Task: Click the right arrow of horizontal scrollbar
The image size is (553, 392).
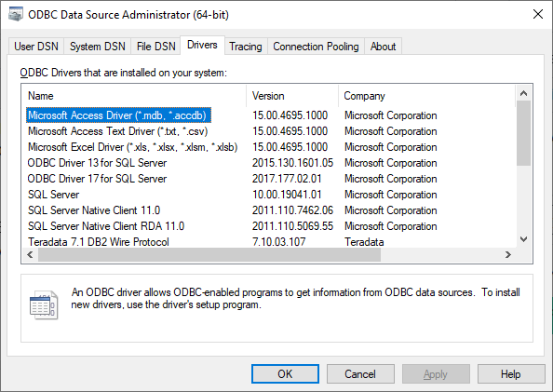Action: [x=508, y=254]
